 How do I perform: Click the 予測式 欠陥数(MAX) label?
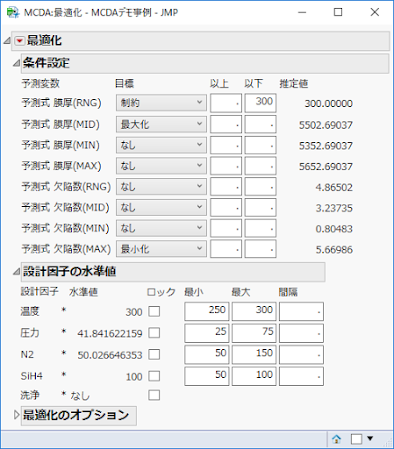[x=66, y=249]
